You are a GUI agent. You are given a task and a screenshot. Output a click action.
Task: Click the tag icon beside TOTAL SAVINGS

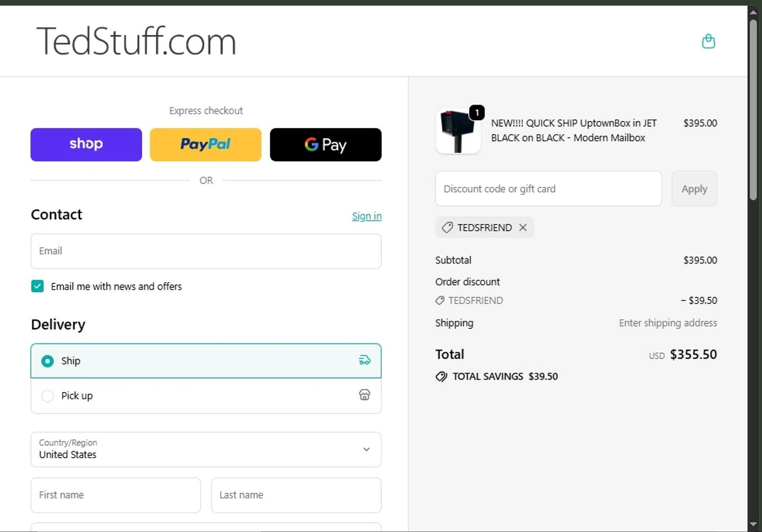click(x=441, y=377)
